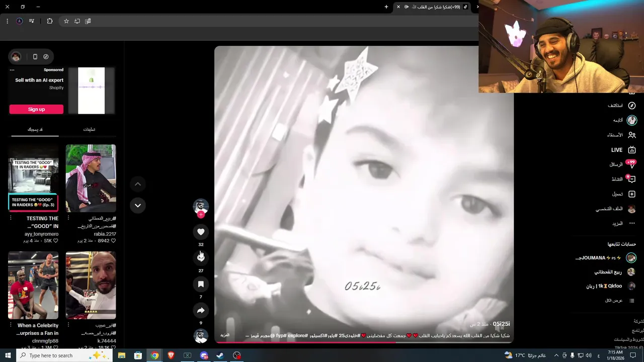This screenshot has height=362, width=644.
Task: Open the Chrome three-dot menu
Action: [7, 21]
